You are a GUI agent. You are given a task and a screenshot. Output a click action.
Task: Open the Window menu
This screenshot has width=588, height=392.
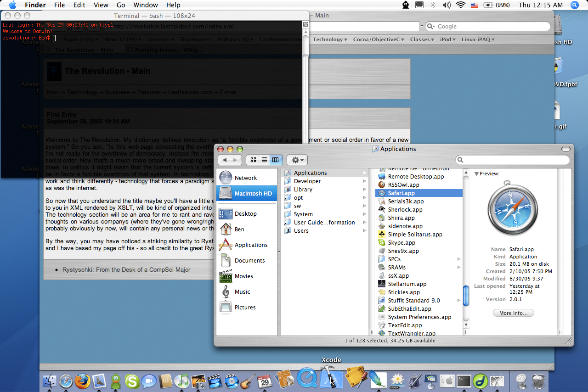(x=145, y=5)
